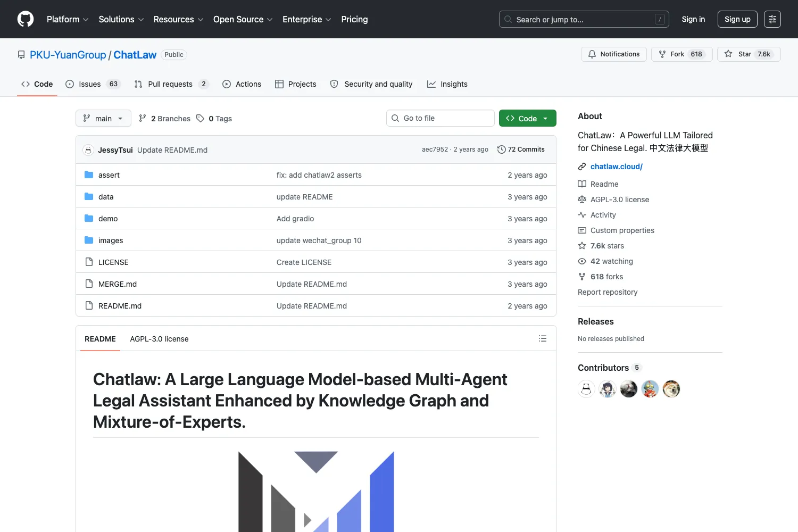Open the fifth contributor avatar
Screen dimensions: 798x532
[x=671, y=389]
